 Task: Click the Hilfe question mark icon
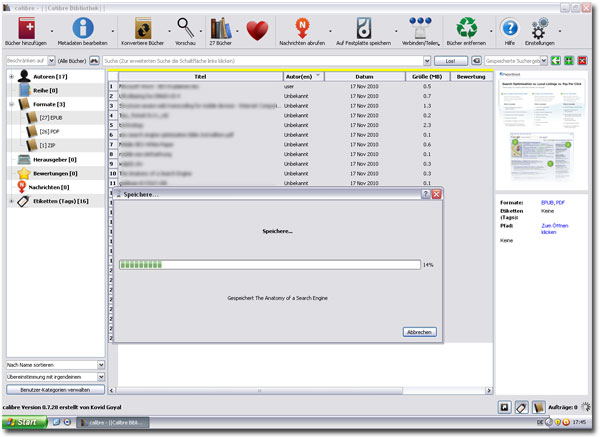pyautogui.click(x=510, y=27)
